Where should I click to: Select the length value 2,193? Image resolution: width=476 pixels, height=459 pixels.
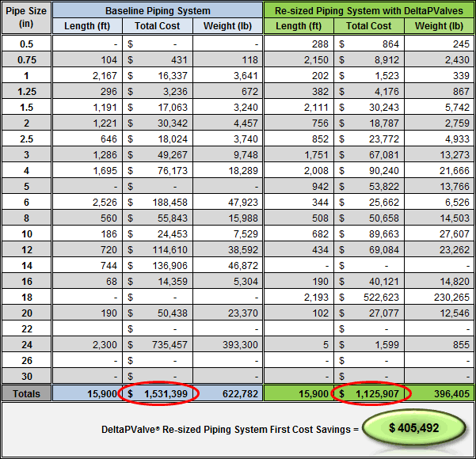[x=316, y=297]
